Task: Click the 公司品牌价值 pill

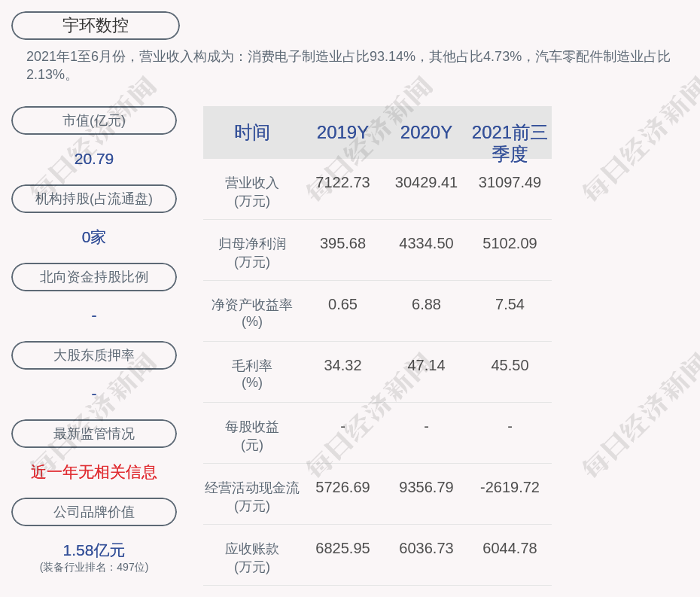Action: click(94, 512)
